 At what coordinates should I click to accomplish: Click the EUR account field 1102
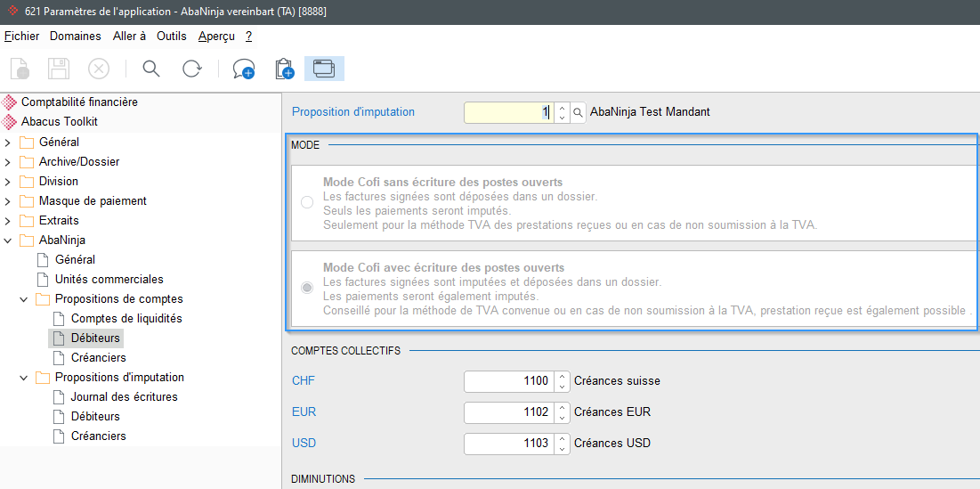tap(509, 412)
